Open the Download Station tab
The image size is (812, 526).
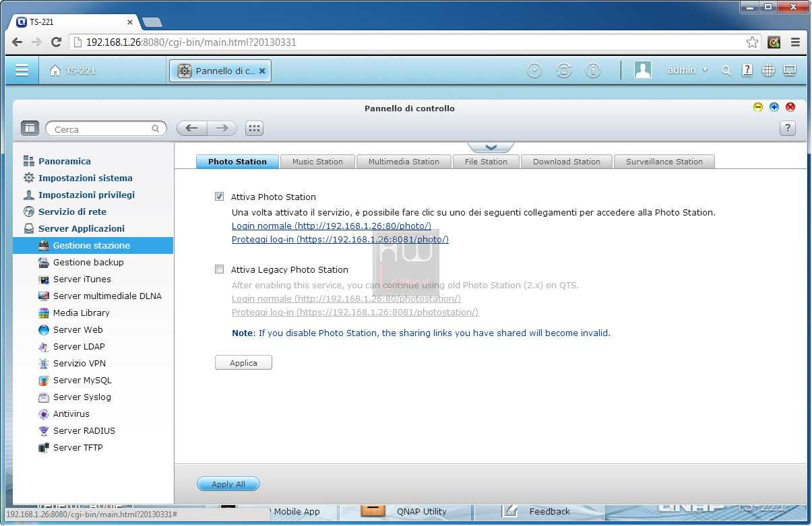pos(567,162)
